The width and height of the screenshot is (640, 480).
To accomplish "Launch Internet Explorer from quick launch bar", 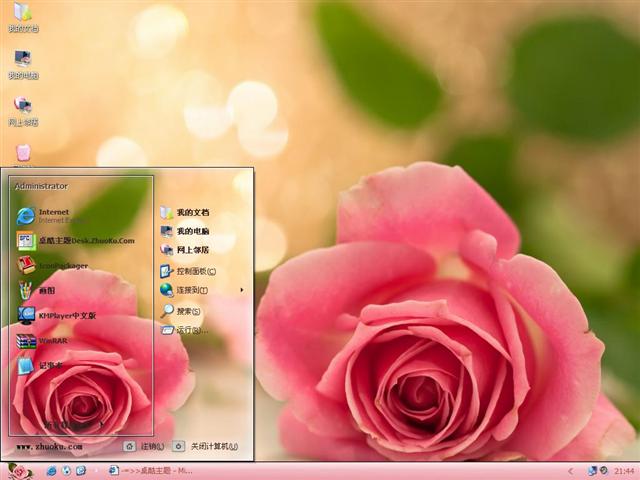I will coord(51,471).
